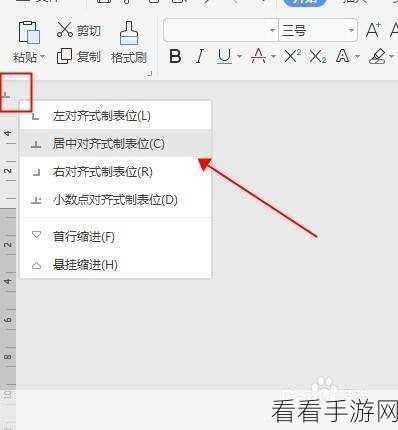
Task: Click the Cut scissors button
Action: pos(78,30)
